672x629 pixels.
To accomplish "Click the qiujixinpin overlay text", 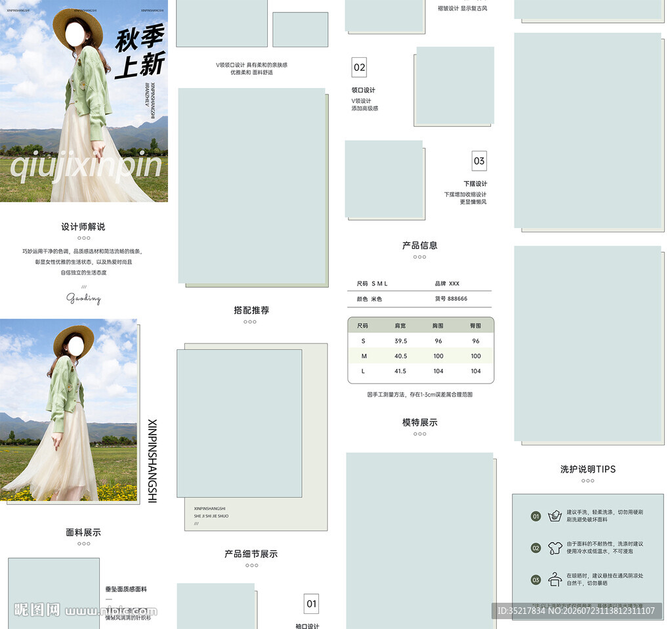I will (x=86, y=165).
